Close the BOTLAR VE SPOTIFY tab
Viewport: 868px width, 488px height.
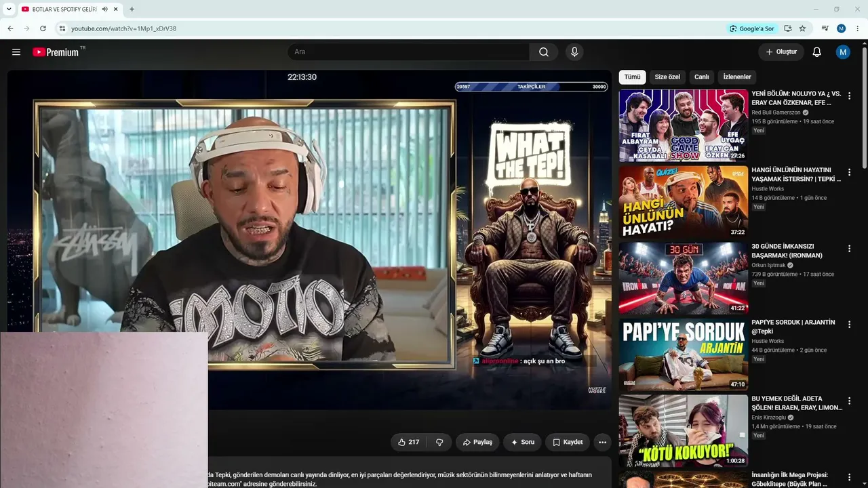[117, 9]
